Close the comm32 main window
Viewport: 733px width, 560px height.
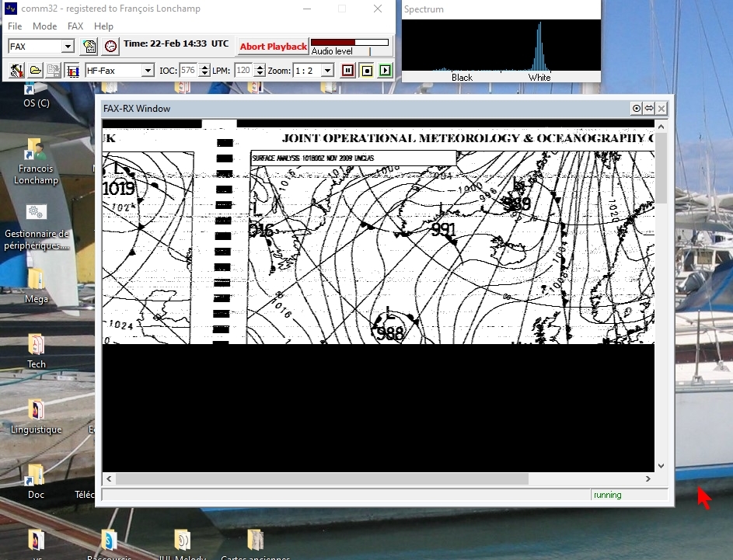click(x=378, y=9)
